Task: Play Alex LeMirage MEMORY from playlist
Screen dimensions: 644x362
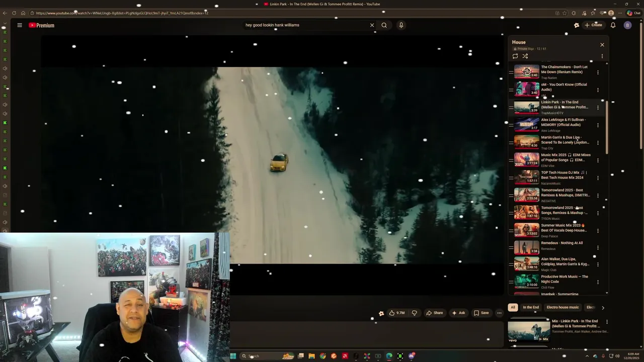Action: coord(526,125)
